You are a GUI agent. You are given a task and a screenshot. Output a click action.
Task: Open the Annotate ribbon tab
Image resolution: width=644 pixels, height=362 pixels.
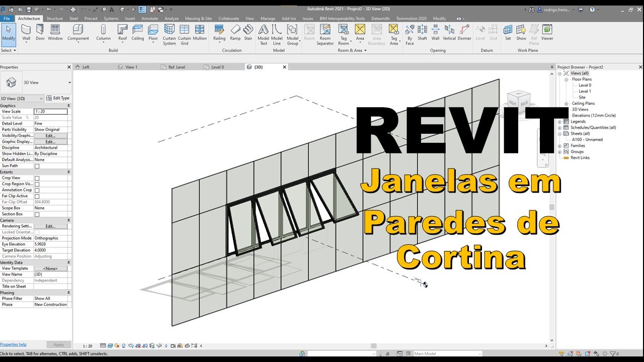click(x=149, y=19)
